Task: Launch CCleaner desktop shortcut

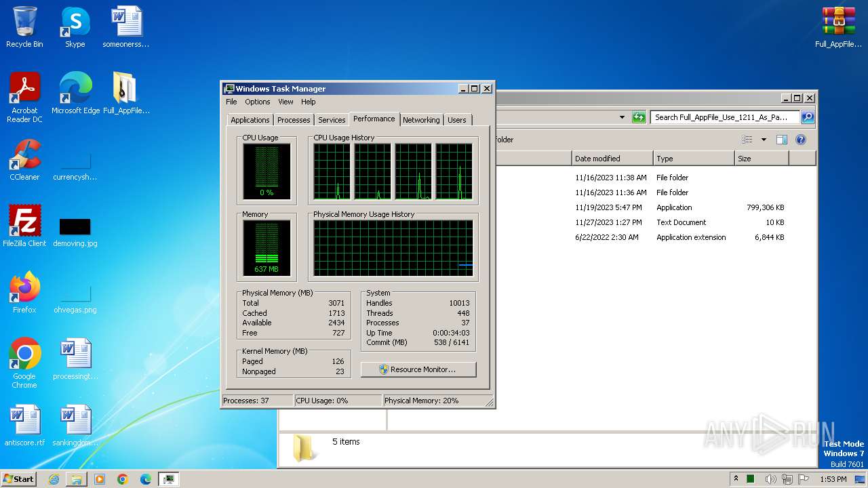Action: coord(24,160)
